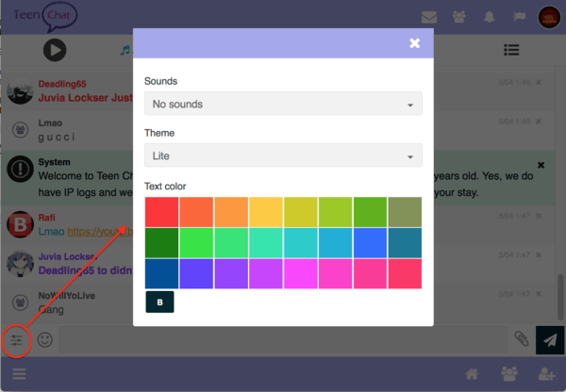Open the emoticon smiley picker
The width and height of the screenshot is (566, 392).
45,340
